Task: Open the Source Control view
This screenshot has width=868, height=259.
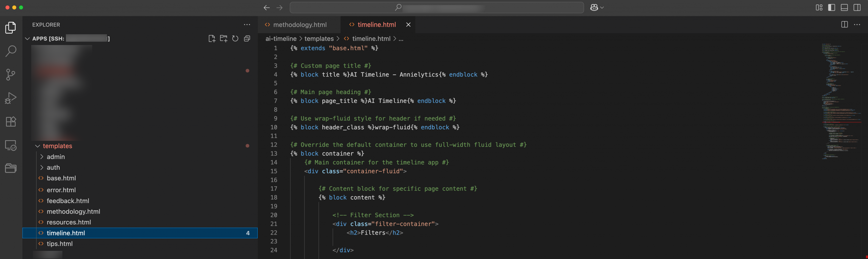Action: click(11, 74)
